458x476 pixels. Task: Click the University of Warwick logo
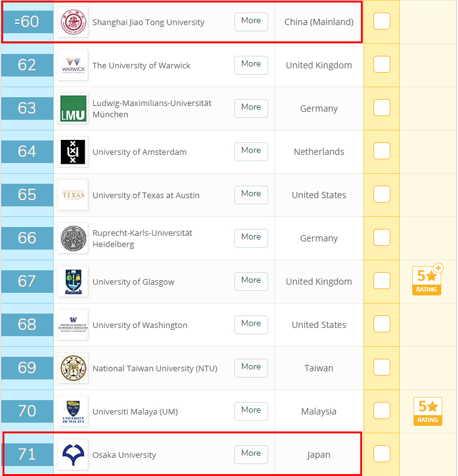(73, 65)
